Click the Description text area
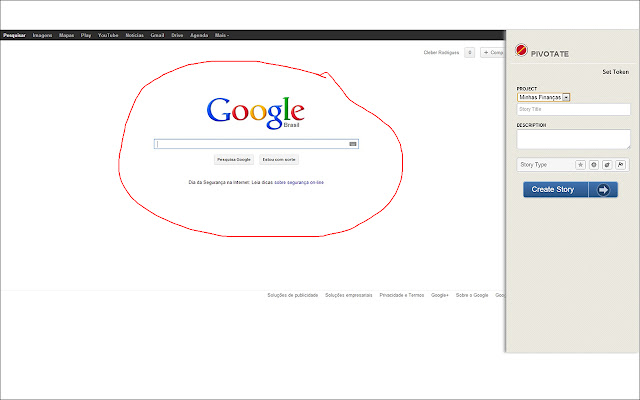Image resolution: width=640 pixels, height=400 pixels. coord(573,139)
